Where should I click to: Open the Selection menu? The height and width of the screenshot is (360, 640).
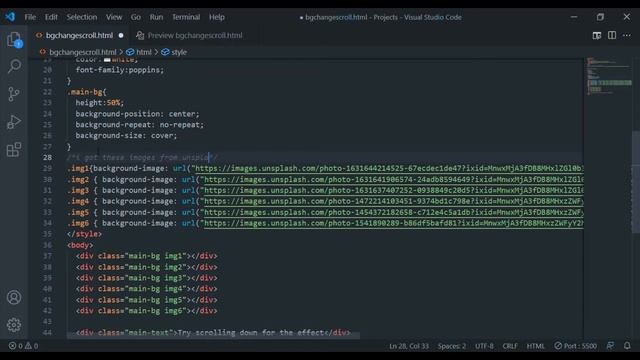pyautogui.click(x=82, y=17)
